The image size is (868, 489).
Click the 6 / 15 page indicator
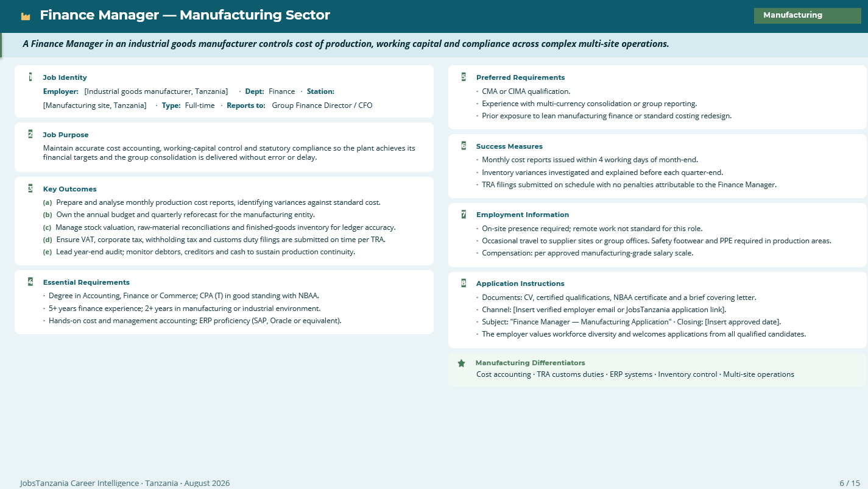[x=850, y=483]
